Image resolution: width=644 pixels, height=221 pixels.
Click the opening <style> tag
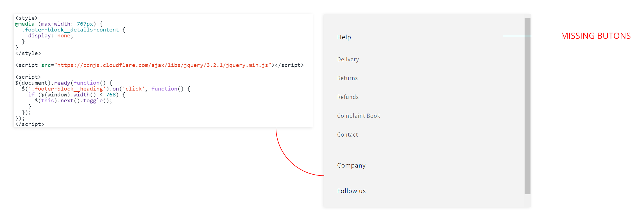coord(26,18)
